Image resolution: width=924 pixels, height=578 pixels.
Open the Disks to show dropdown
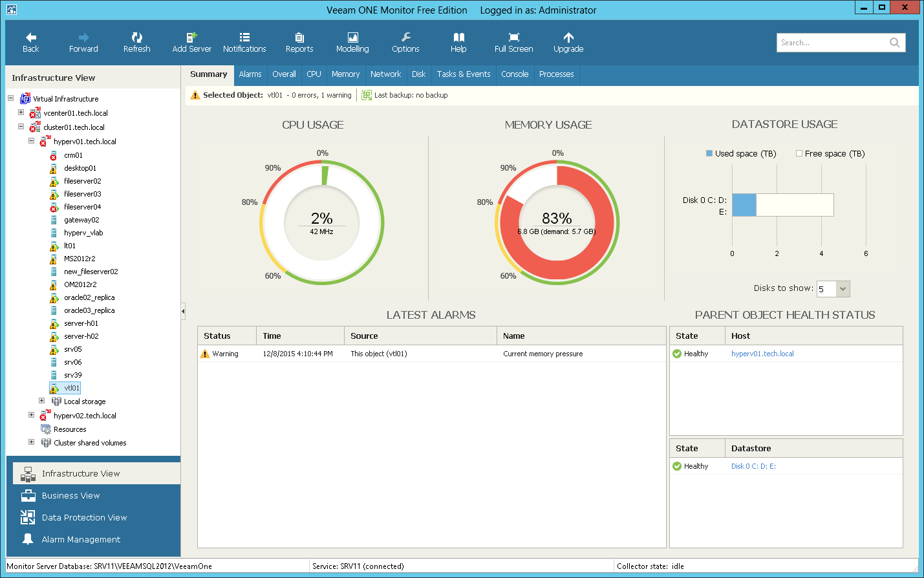pyautogui.click(x=843, y=289)
